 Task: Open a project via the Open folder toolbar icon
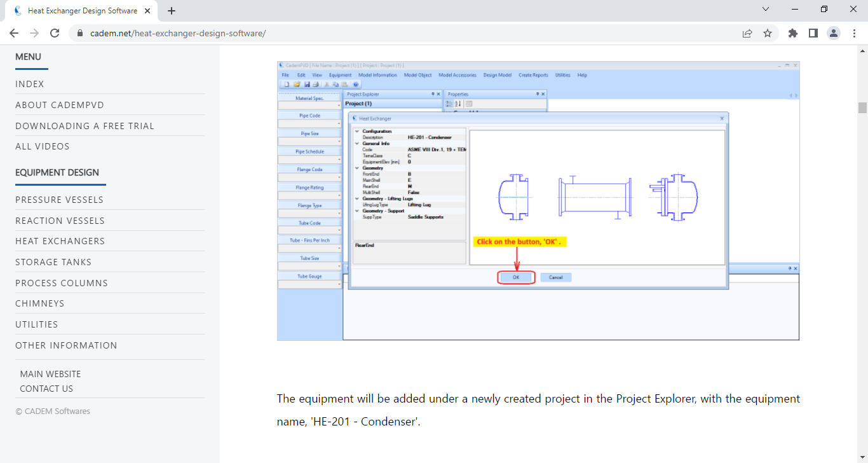tap(298, 84)
